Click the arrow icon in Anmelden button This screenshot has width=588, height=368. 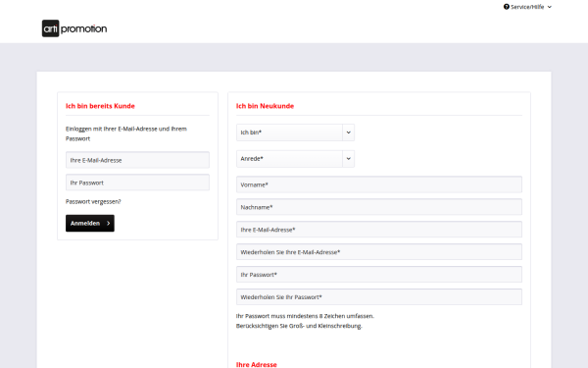pyautogui.click(x=109, y=223)
